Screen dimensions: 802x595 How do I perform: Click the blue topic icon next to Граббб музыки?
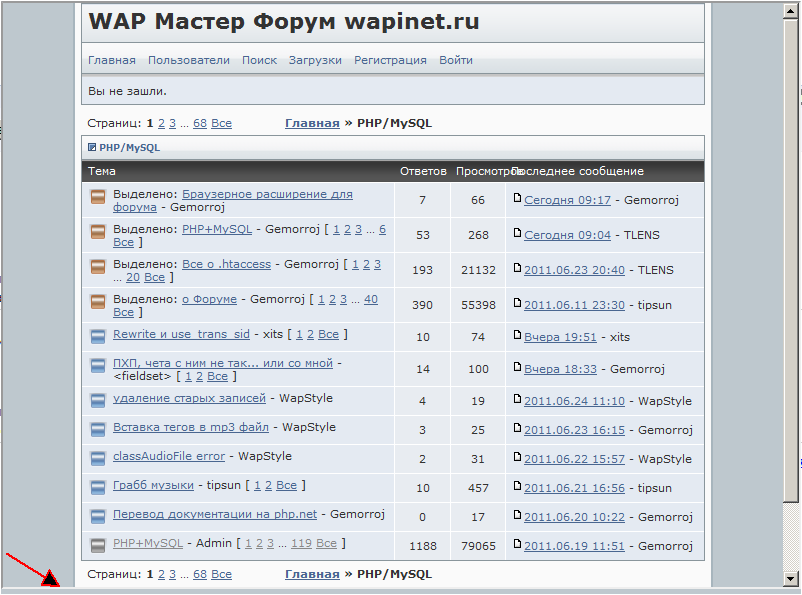click(98, 487)
